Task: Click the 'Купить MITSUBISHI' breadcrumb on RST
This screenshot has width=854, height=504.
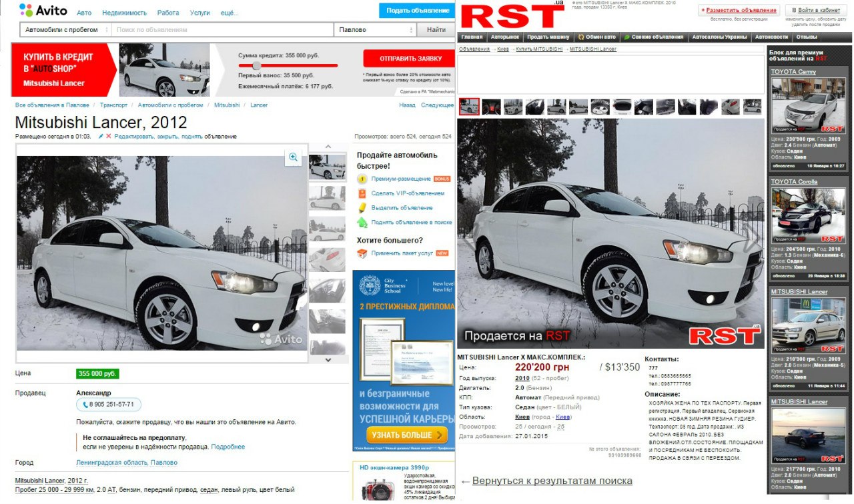Action: 540,49
